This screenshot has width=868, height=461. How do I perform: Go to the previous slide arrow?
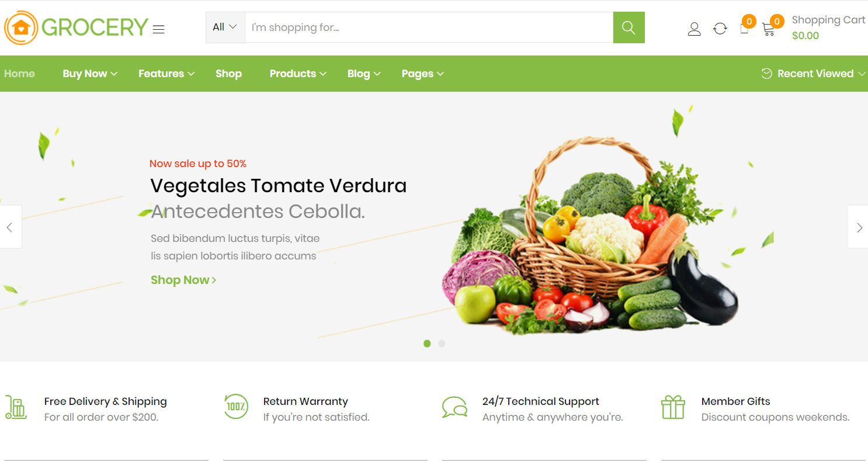click(10, 227)
